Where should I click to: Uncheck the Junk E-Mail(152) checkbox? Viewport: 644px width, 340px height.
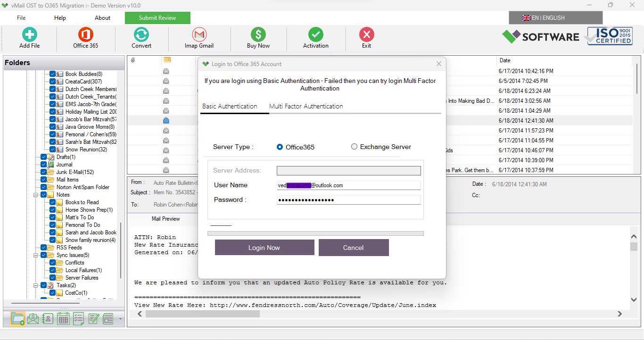[44, 172]
